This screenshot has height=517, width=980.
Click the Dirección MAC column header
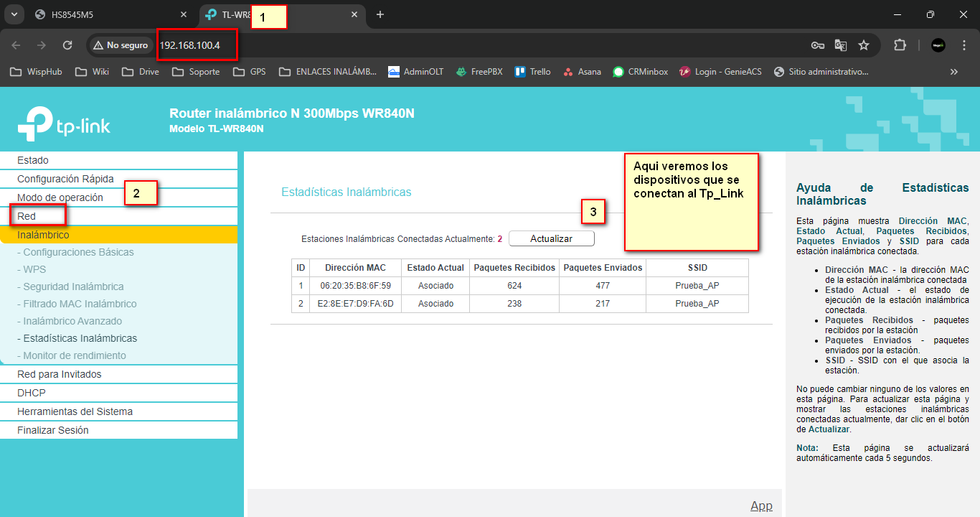click(x=355, y=268)
